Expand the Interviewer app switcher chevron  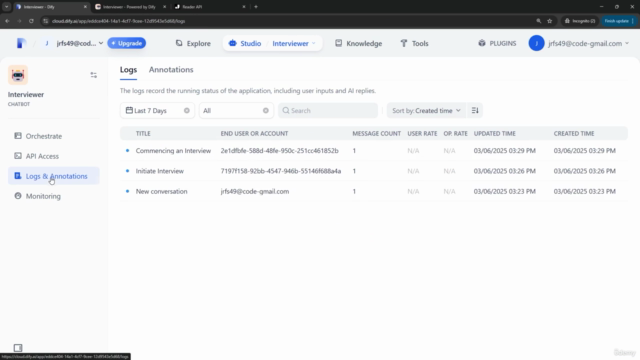[313, 43]
